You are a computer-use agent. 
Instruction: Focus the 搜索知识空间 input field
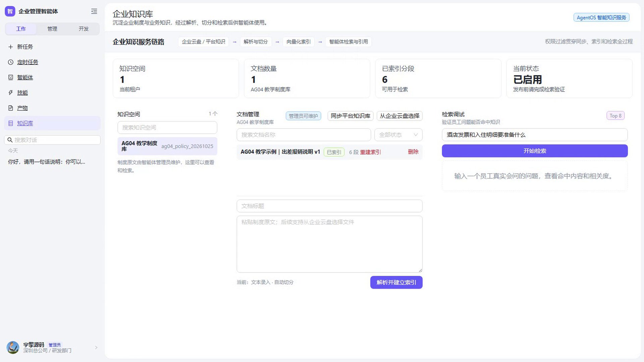click(167, 128)
